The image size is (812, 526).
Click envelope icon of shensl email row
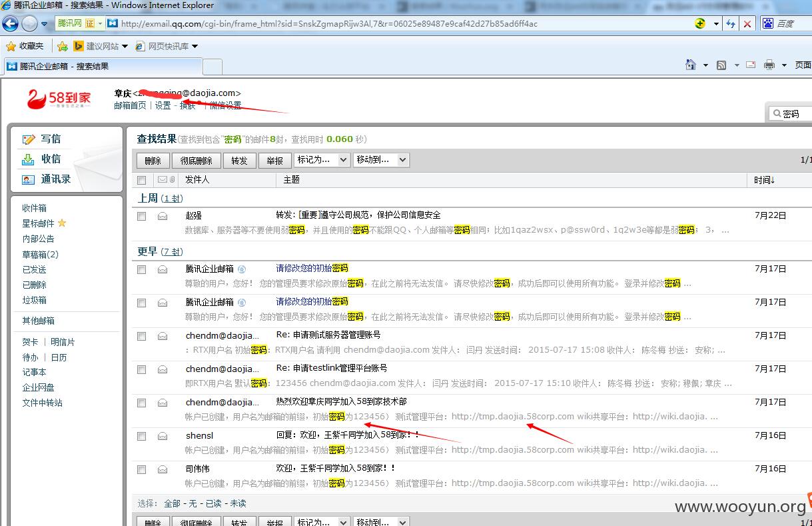[162, 436]
